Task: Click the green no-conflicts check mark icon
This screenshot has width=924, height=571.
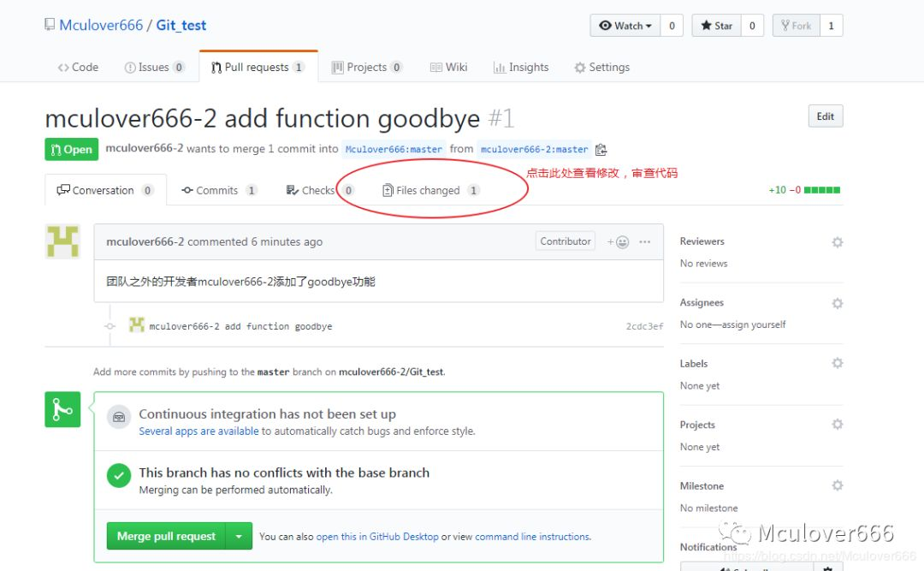Action: click(x=118, y=475)
